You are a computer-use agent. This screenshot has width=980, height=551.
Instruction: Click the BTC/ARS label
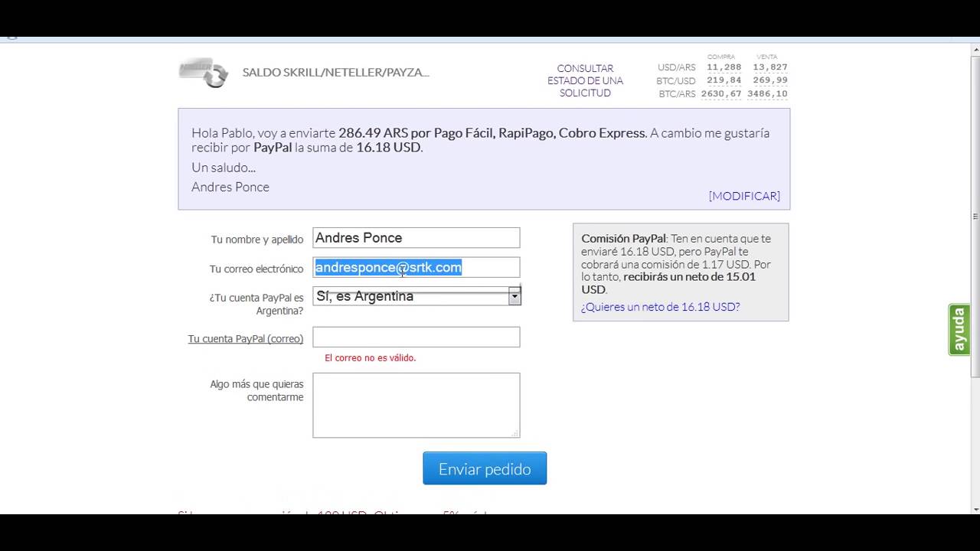(677, 94)
